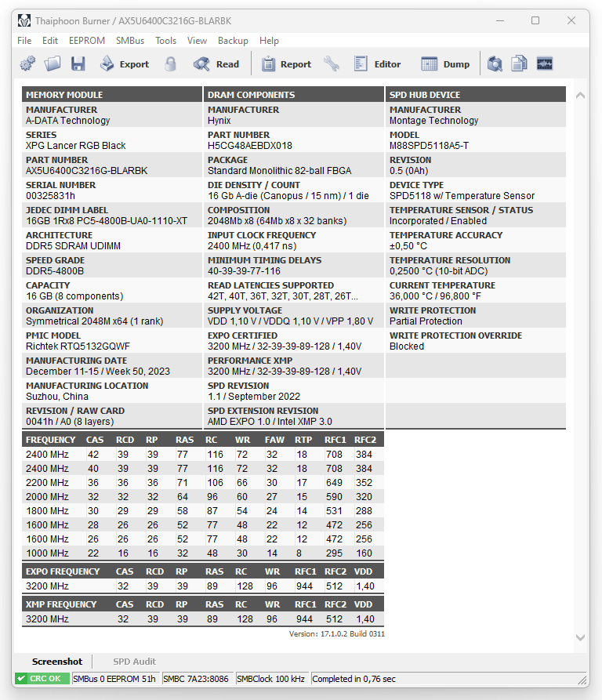This screenshot has width=602, height=700.
Task: Click the XPG Lancer RGB Black series value
Action: click(x=75, y=146)
